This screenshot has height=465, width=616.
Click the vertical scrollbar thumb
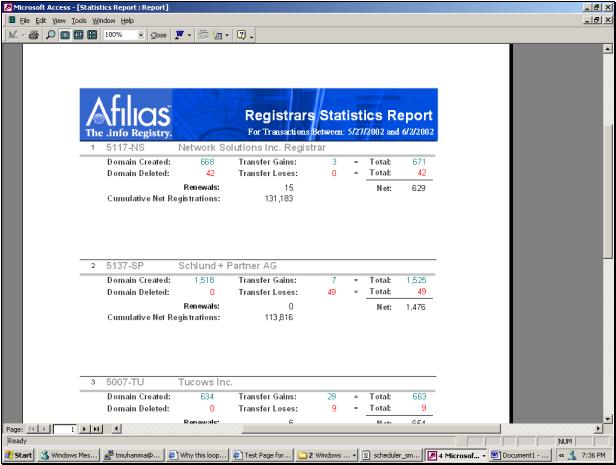[x=607, y=190]
